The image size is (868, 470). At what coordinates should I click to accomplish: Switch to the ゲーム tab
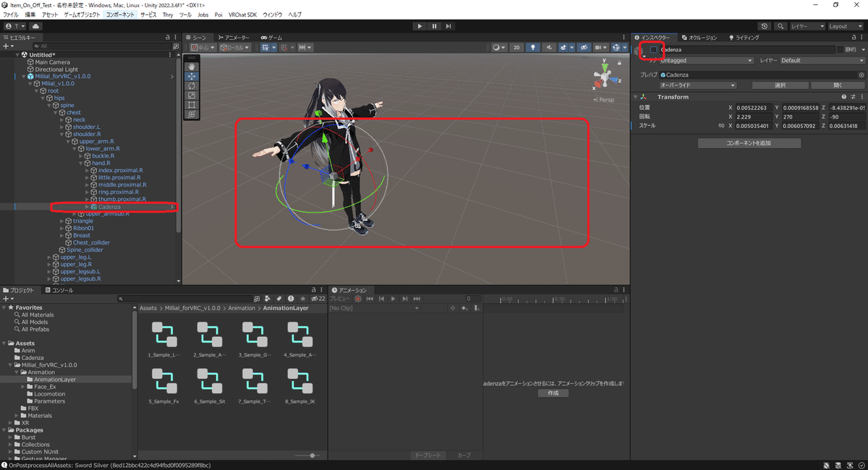click(272, 38)
